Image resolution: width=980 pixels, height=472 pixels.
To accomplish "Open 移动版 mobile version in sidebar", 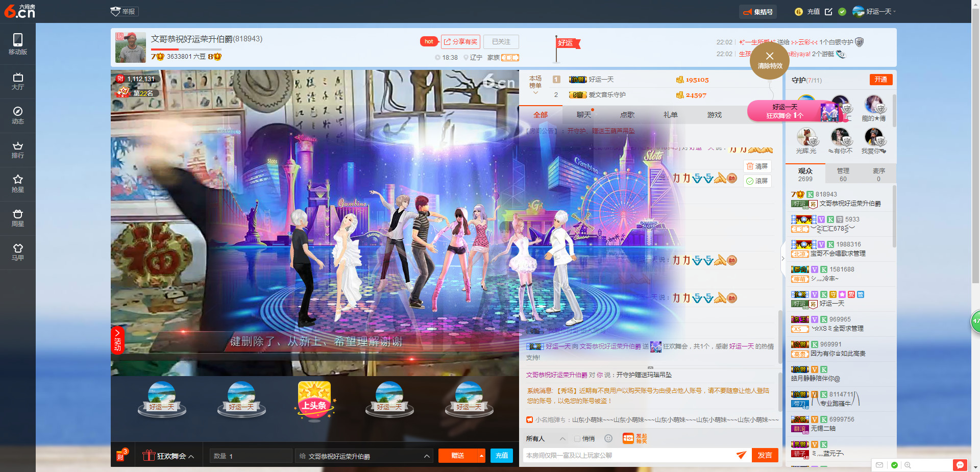I will (18, 44).
